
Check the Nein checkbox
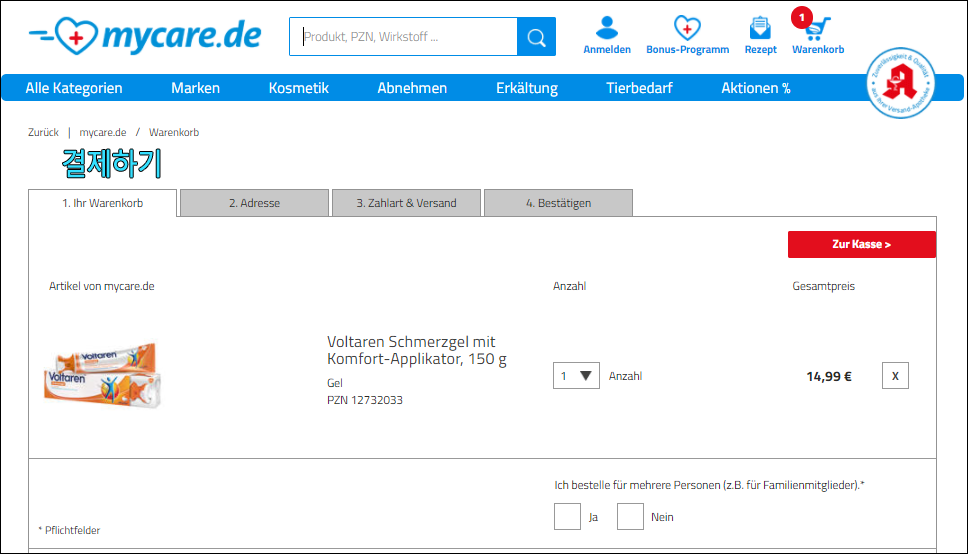click(x=630, y=516)
